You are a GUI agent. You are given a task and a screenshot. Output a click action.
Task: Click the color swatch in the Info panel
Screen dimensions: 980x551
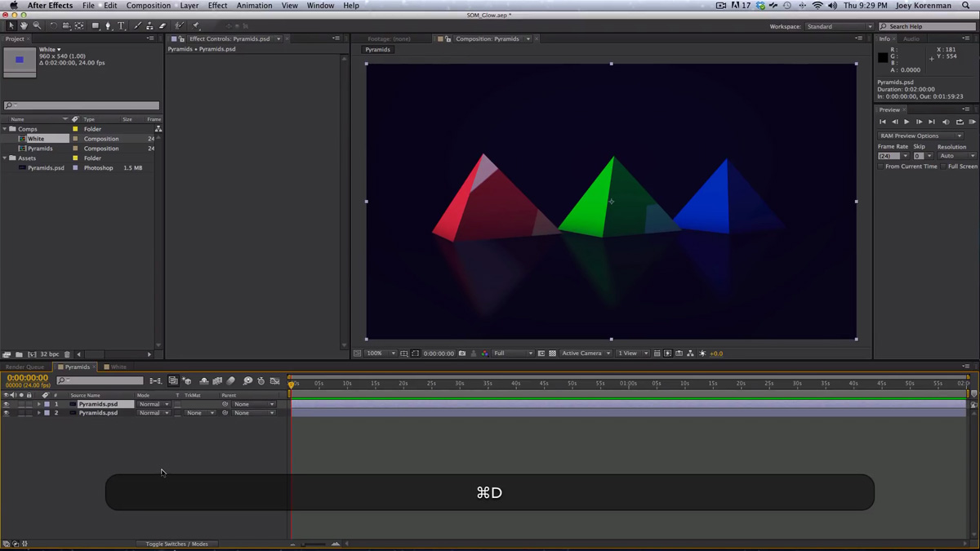(x=883, y=57)
